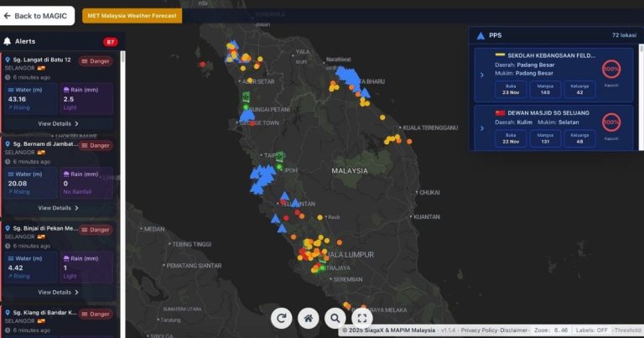View Details for Sg. Binjai alert
Screen dimensions: 644x338
(x=59, y=292)
